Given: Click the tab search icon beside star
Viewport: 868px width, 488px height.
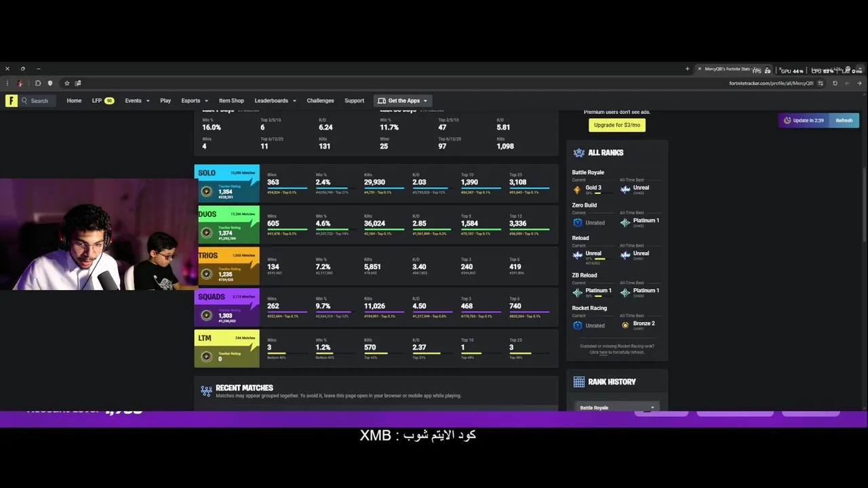Looking at the screenshot, I should coord(78,83).
